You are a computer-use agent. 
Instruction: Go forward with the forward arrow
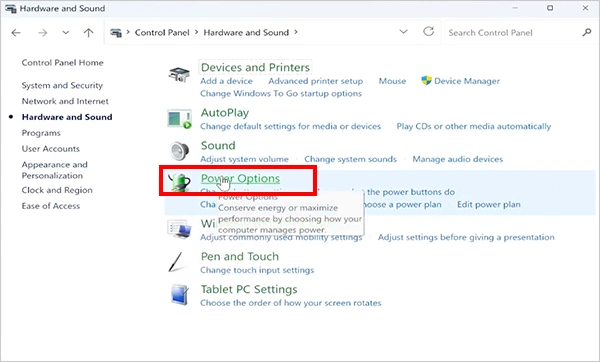click(x=42, y=33)
